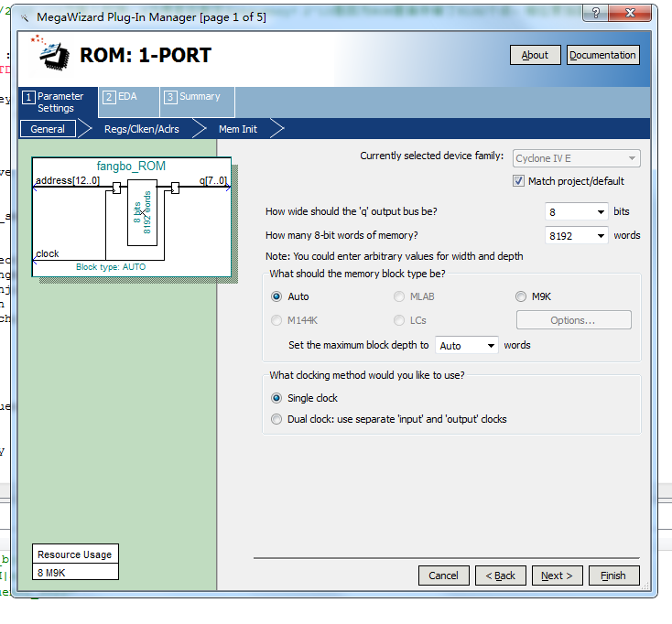Select Dual clock separate input/output option
This screenshot has height=624, width=672.
point(276,419)
